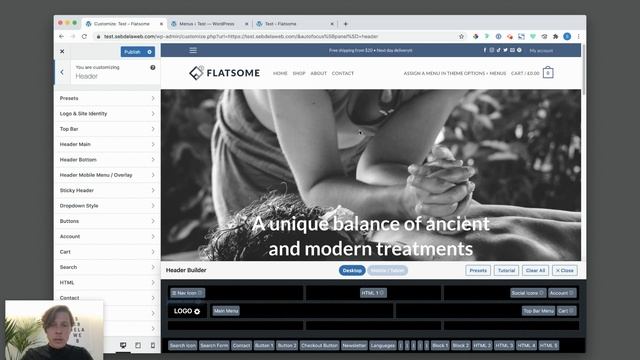
Task: Expand the Sticky Header section
Action: [x=107, y=190]
